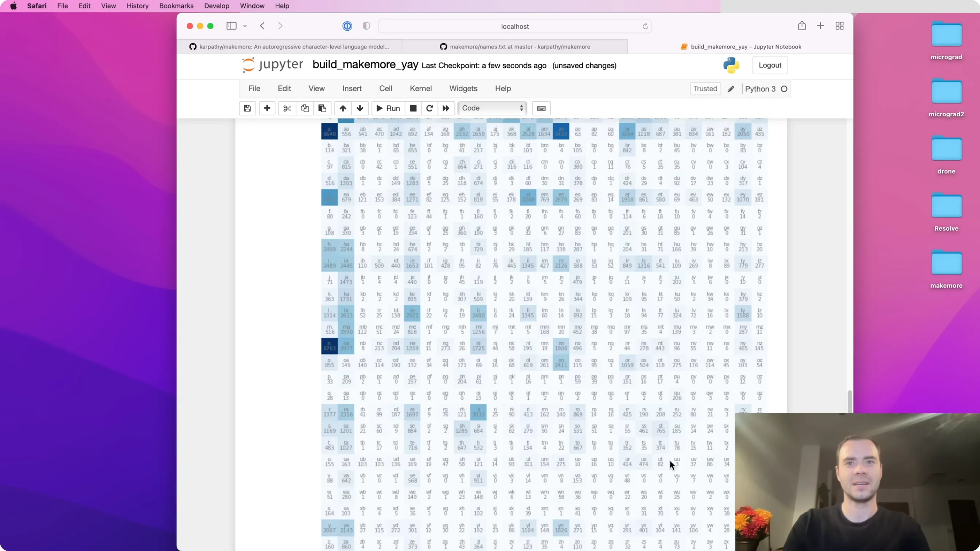Open the Code cell type dropdown
The image size is (980, 551).
point(492,108)
